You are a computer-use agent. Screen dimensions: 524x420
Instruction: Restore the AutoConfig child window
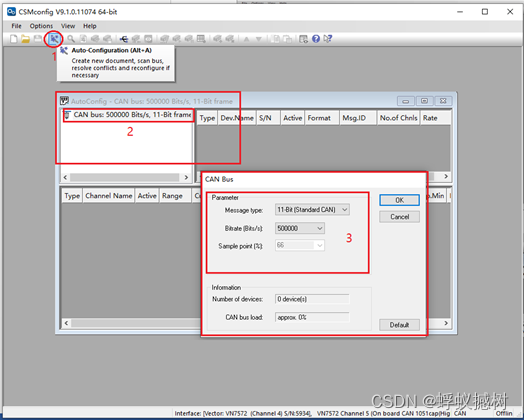click(424, 101)
